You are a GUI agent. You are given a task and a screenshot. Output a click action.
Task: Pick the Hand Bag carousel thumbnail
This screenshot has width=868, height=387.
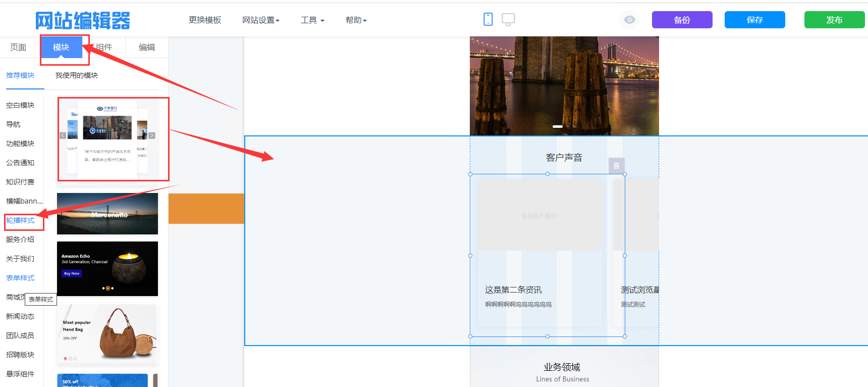[107, 334]
